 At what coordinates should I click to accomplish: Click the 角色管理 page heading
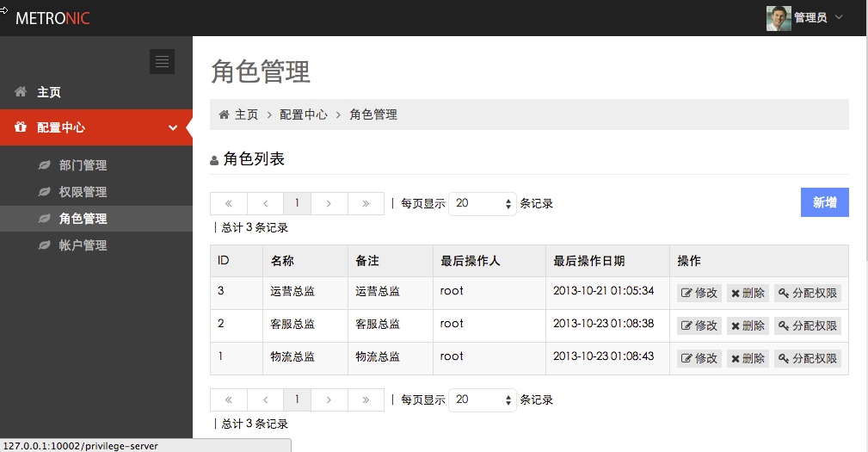260,72
